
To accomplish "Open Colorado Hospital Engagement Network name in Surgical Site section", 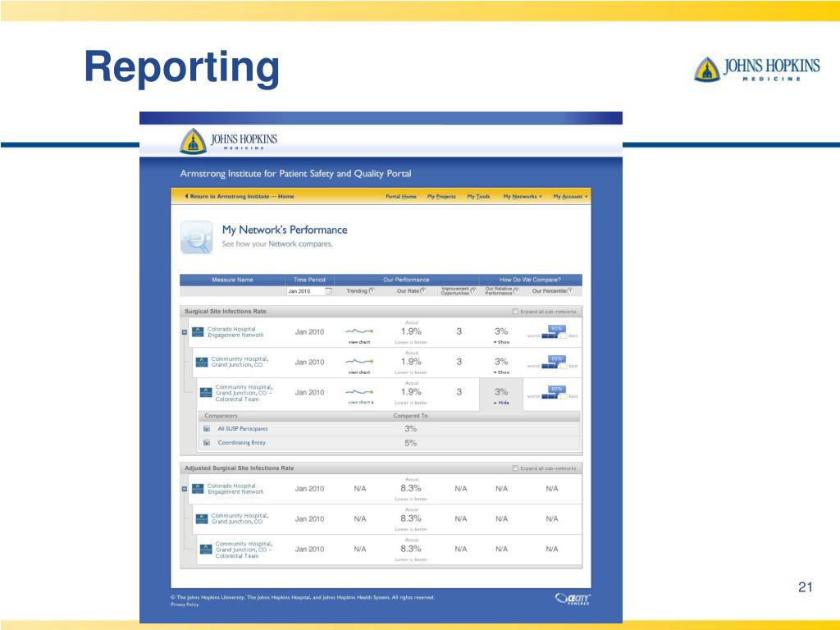I will click(x=235, y=332).
